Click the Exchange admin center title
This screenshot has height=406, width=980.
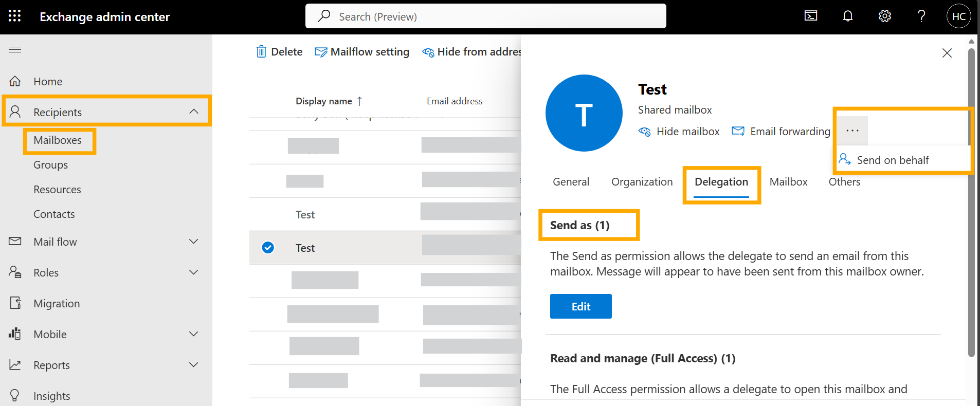(104, 17)
